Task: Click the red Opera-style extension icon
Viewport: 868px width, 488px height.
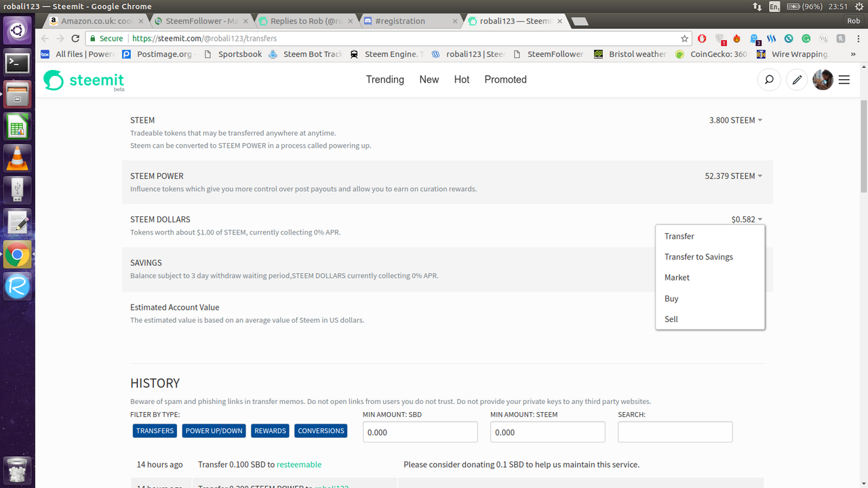Action: (x=702, y=39)
